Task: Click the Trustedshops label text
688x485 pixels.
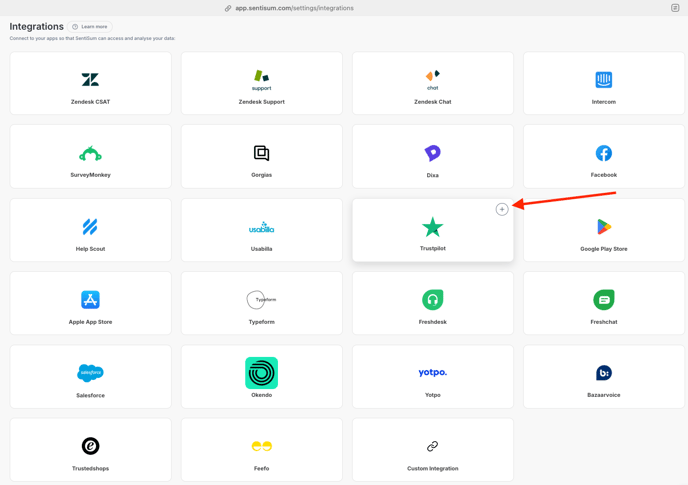Action: pos(90,468)
